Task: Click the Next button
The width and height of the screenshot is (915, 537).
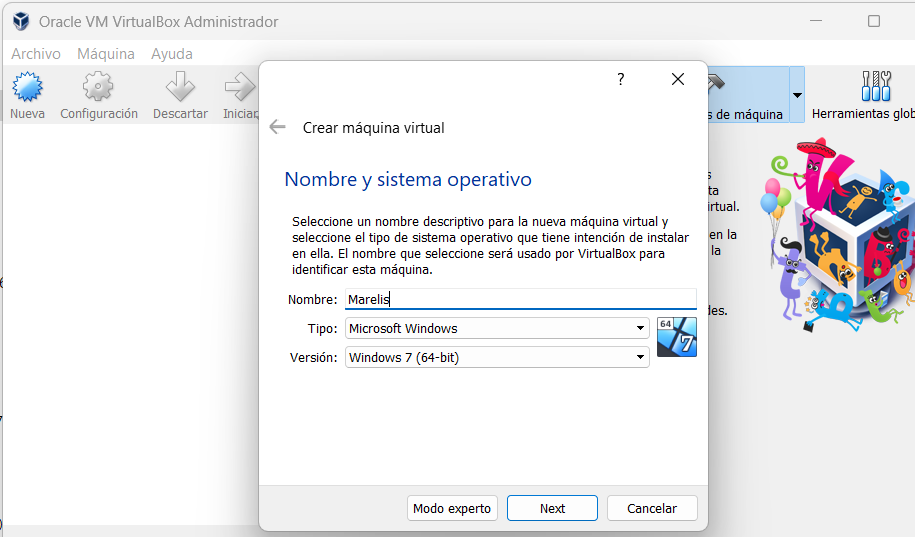Action: click(552, 508)
